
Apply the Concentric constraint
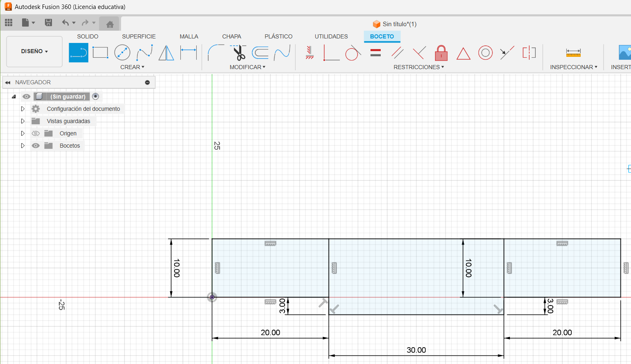pos(485,53)
